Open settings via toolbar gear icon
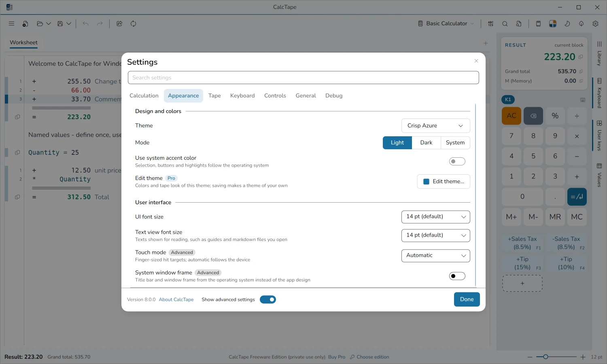Screen dimensions: 607x364 tap(595, 23)
